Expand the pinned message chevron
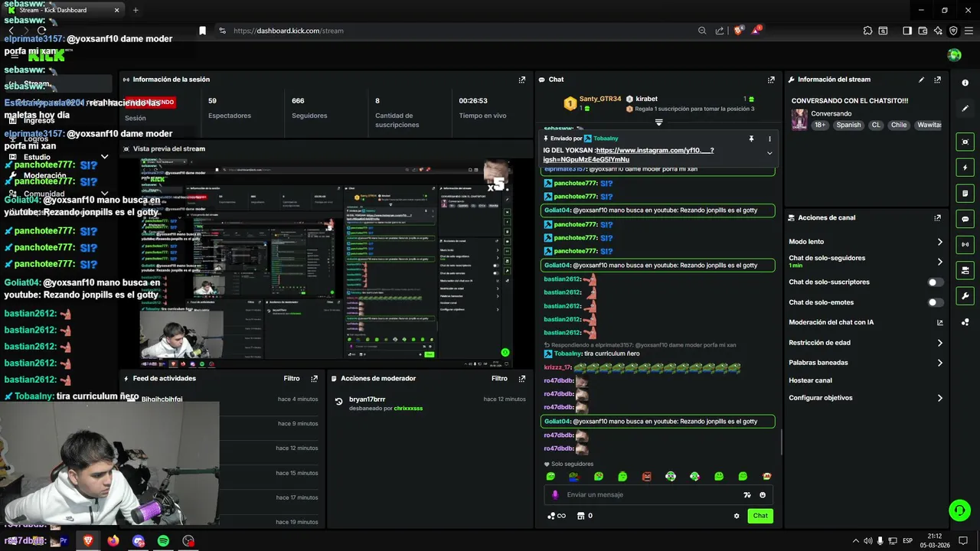980x551 pixels. pyautogui.click(x=769, y=153)
